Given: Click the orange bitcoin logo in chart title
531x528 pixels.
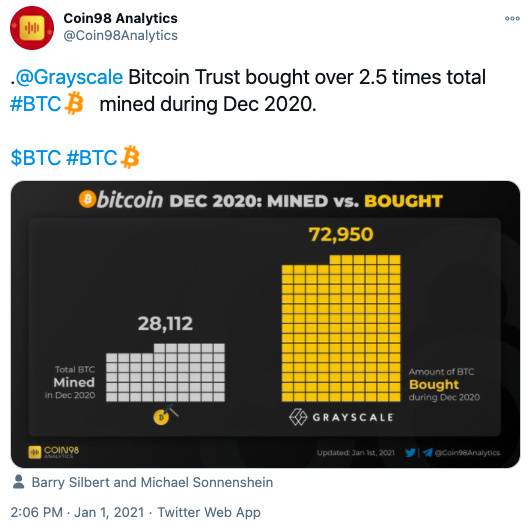Looking at the screenshot, I should pyautogui.click(x=87, y=199).
